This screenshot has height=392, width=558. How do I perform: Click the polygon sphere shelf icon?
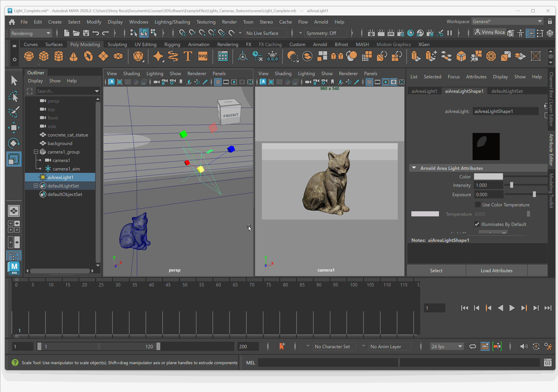pos(29,56)
